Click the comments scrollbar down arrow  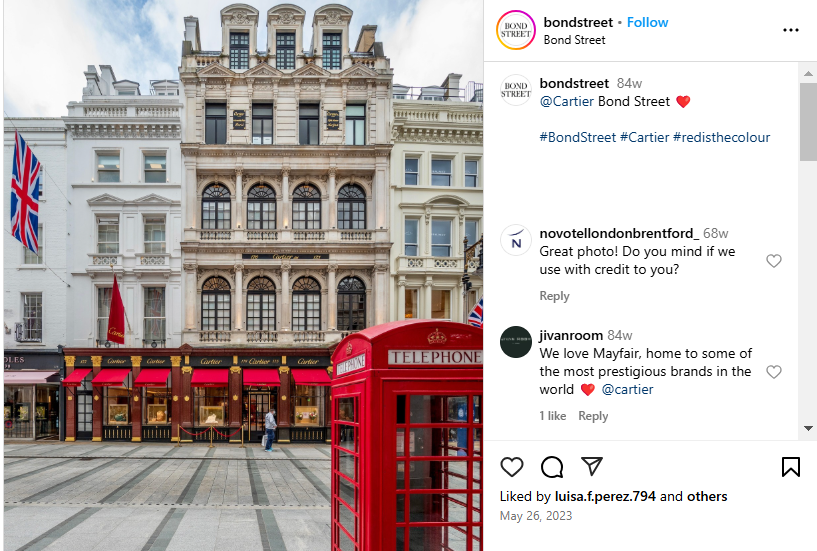(x=808, y=428)
